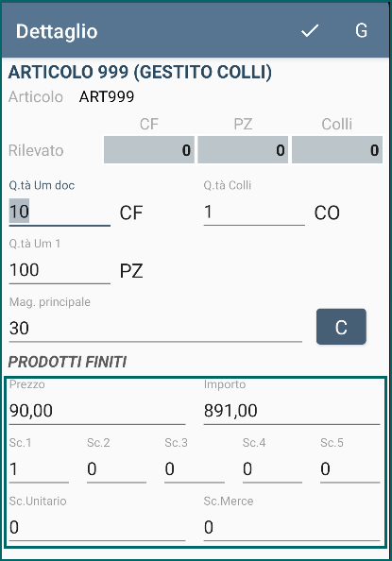Screen dimensions: 392x561
Task: Tap the G icon in header
Action: pos(361,31)
